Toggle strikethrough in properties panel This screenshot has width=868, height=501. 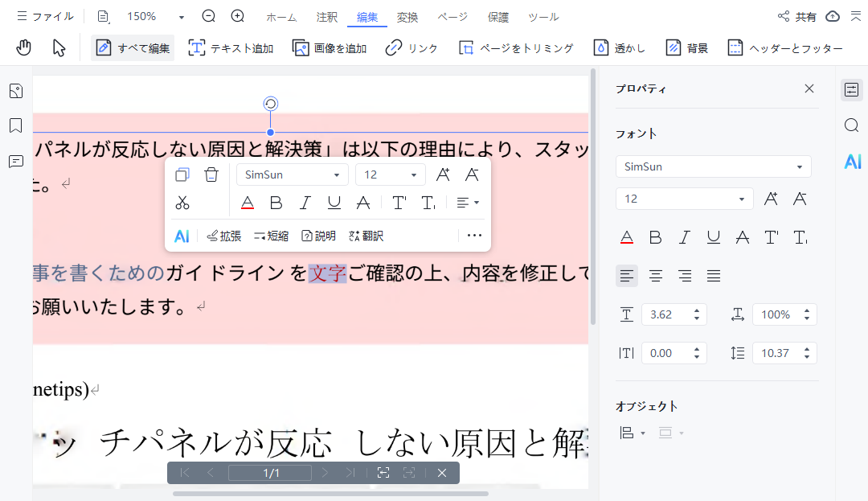743,237
